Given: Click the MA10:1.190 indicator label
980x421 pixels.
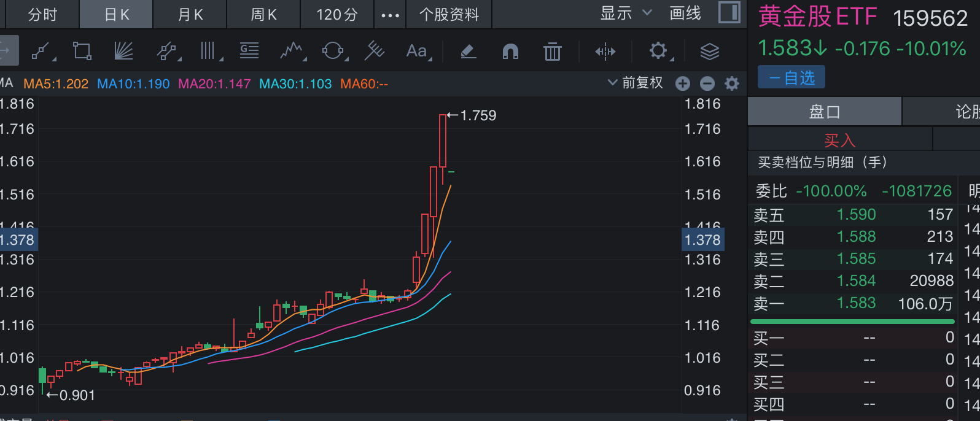Looking at the screenshot, I should pos(133,83).
